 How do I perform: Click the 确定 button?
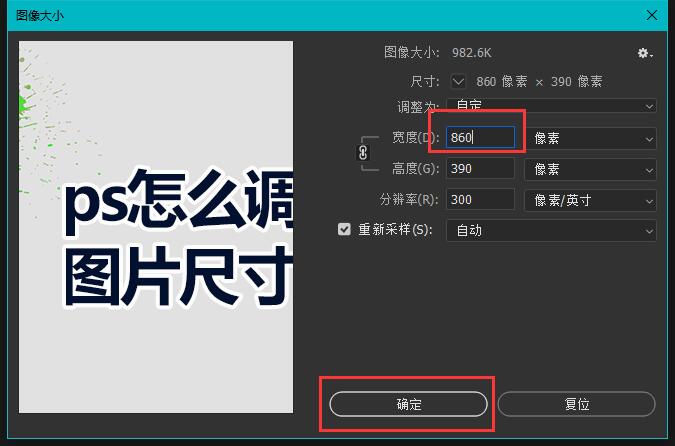409,404
